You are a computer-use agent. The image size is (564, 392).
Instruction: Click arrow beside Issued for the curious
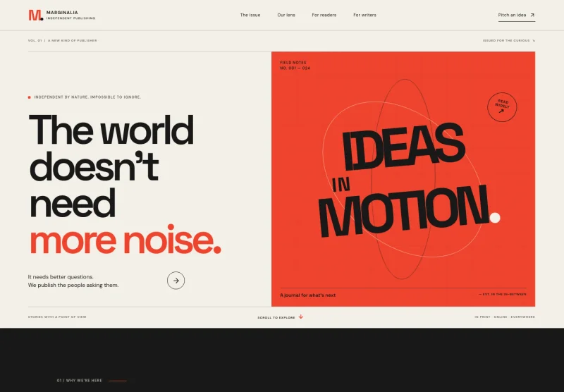click(x=534, y=41)
